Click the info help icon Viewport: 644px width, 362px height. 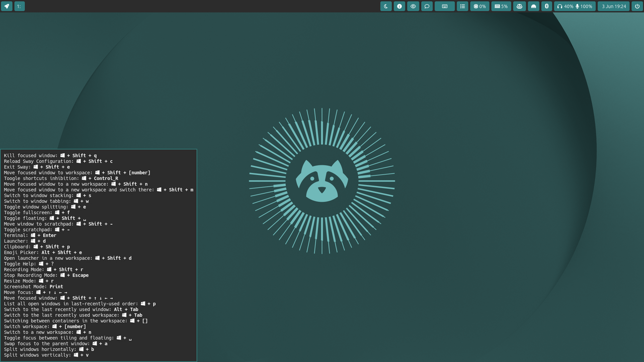pos(399,7)
